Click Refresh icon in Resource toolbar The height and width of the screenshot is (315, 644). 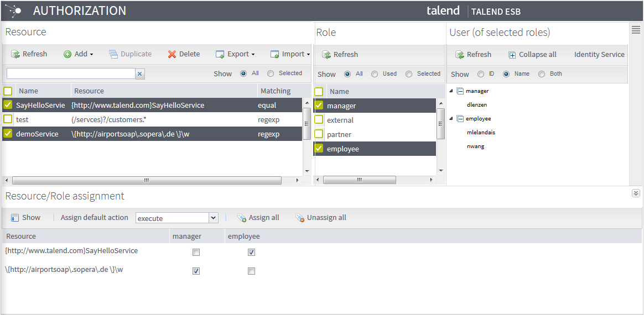tap(15, 54)
